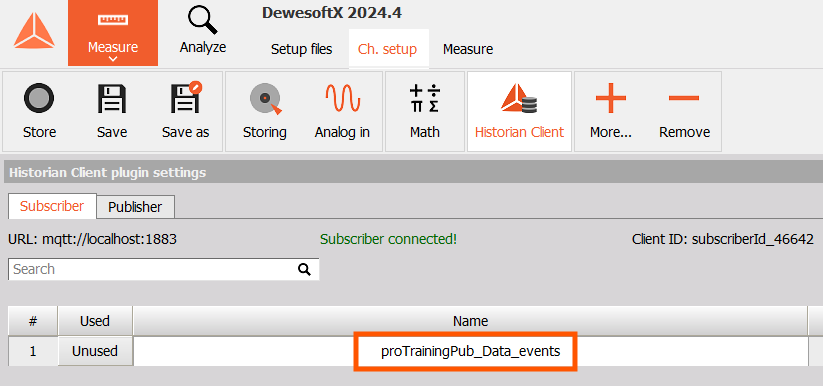Open the Measure mode button
The image size is (823, 386).
coord(113,33)
